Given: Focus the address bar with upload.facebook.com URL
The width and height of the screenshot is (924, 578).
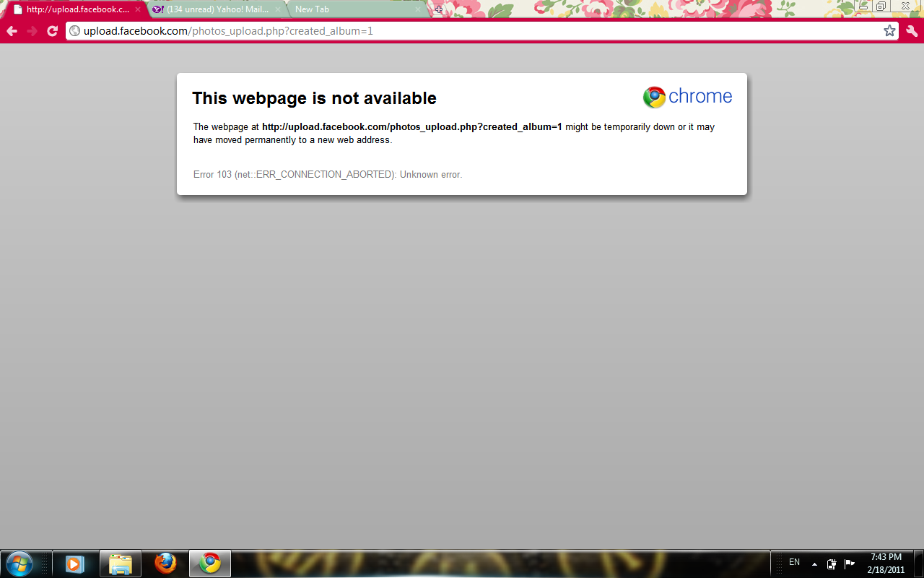Looking at the screenshot, I should tap(482, 31).
